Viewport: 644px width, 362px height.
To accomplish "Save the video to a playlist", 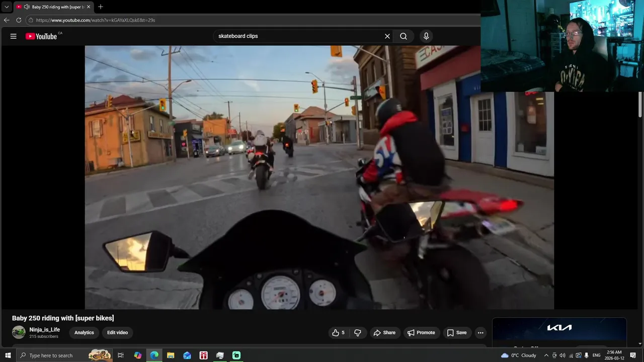I will pos(457,333).
